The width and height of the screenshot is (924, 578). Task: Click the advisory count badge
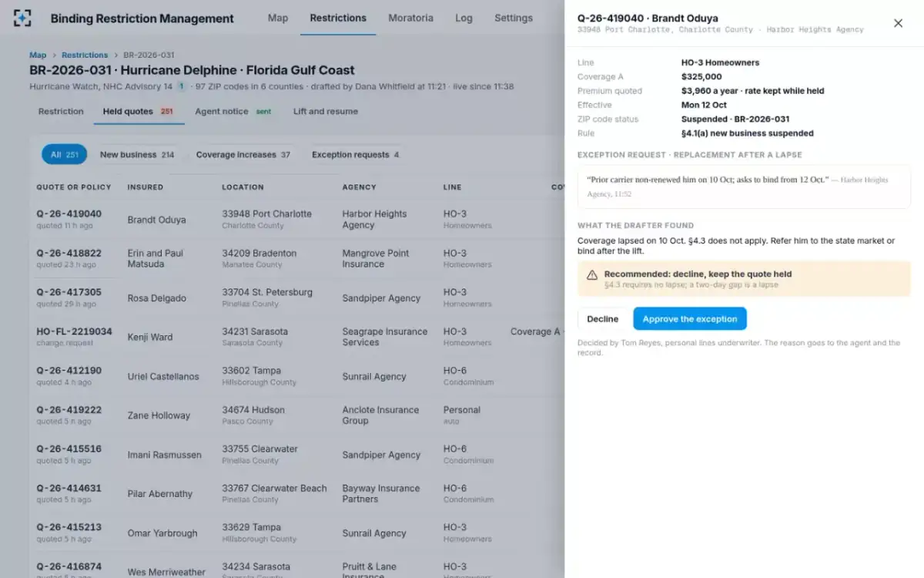(x=182, y=86)
